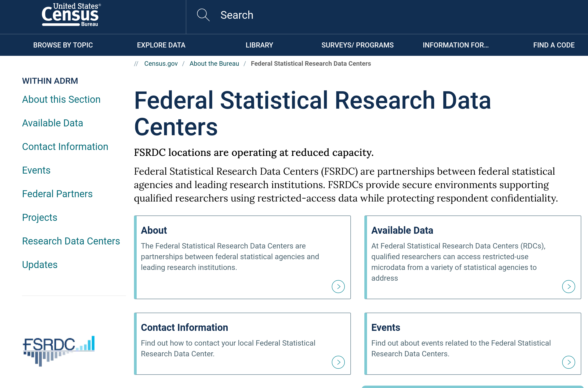Click the search magnifier icon
588x388 pixels.
click(x=203, y=15)
